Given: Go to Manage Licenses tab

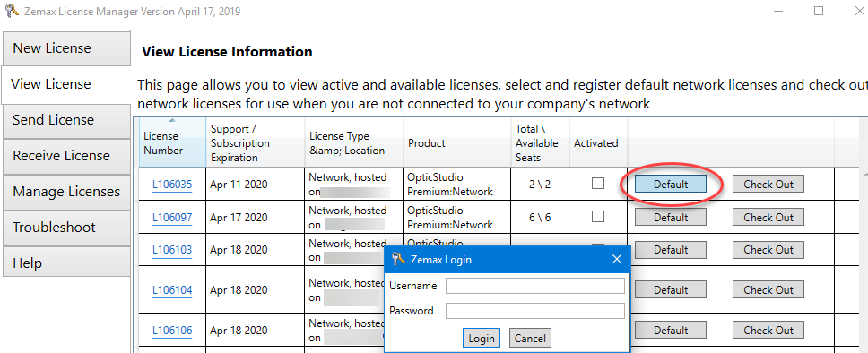Looking at the screenshot, I should 65,192.
